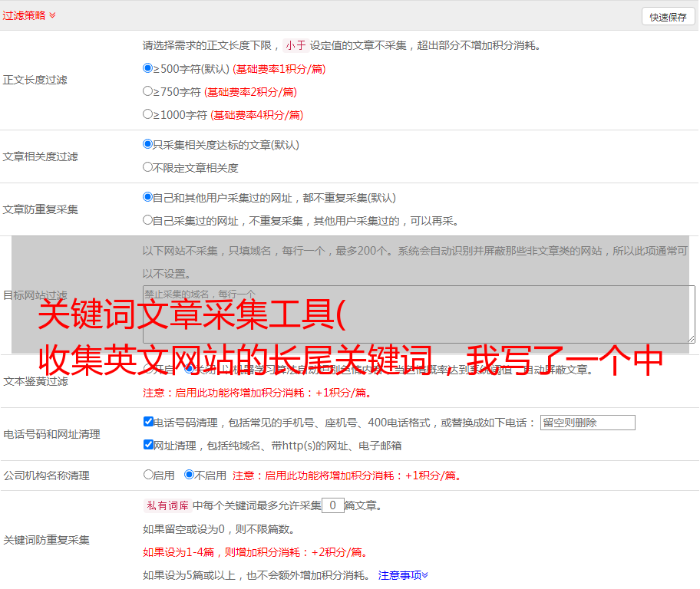The height and width of the screenshot is (589, 700).
Task: Choose the ≥1000字符 length option
Action: pos(148,114)
